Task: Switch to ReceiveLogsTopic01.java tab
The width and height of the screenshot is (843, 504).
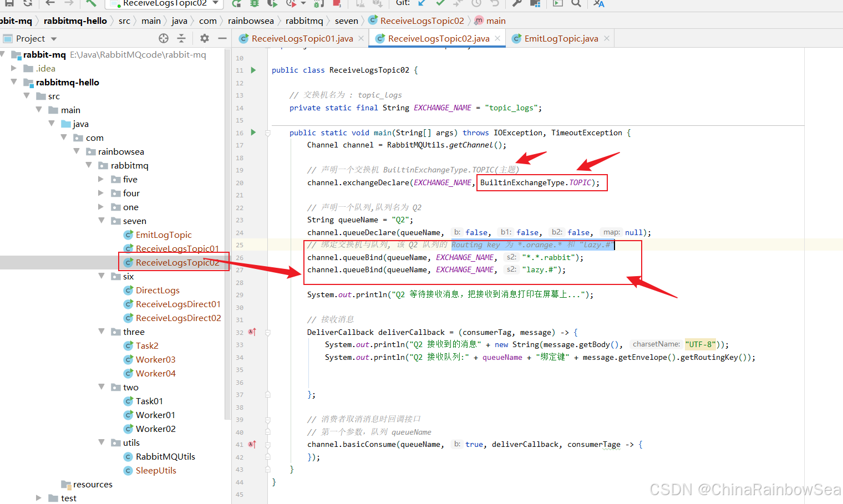Action: (x=302, y=38)
